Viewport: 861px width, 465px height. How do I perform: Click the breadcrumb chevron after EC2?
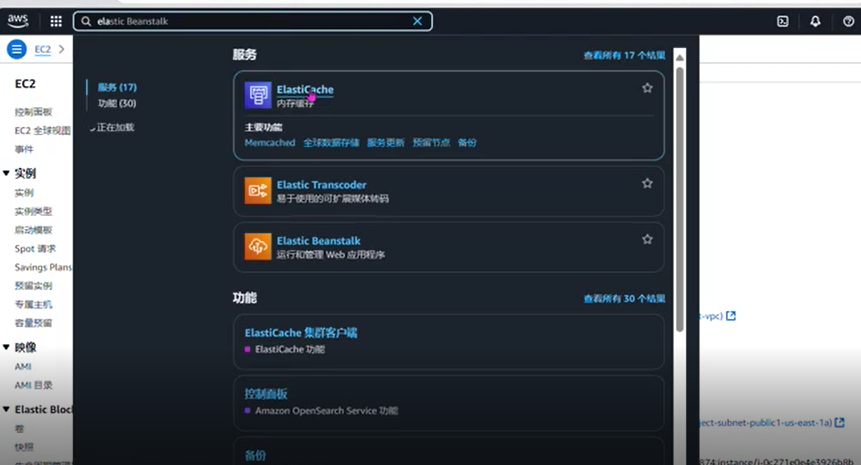(62, 49)
